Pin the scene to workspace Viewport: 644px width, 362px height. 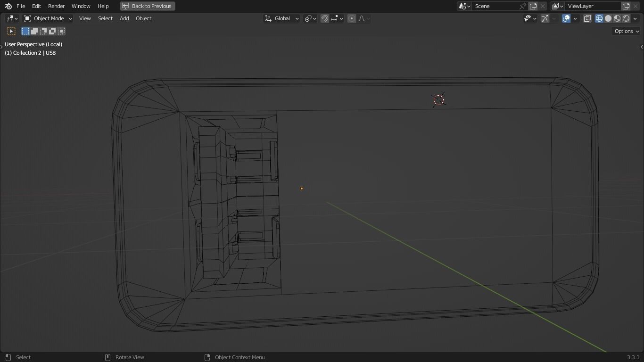(523, 6)
